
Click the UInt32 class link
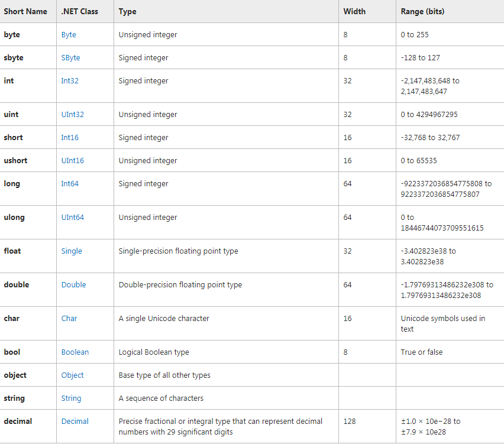[x=72, y=114]
